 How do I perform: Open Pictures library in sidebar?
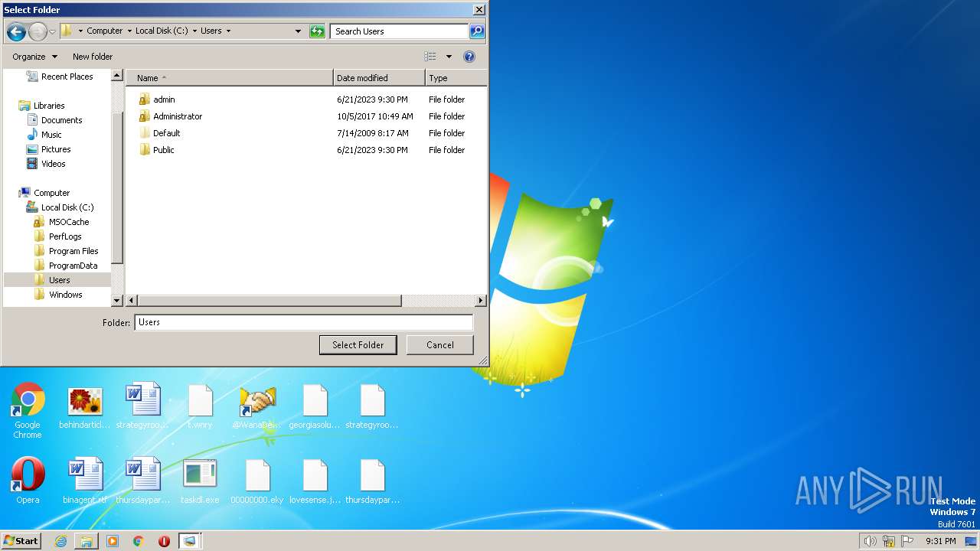click(49, 149)
